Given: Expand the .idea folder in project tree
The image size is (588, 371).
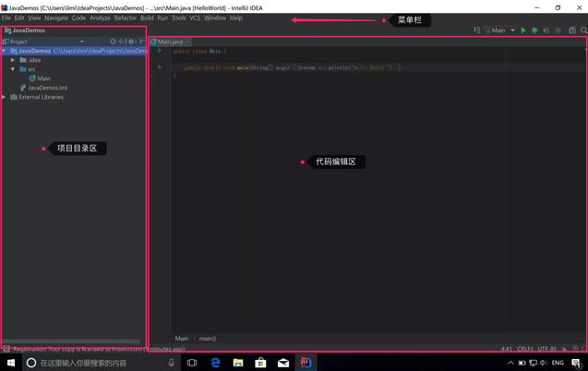Looking at the screenshot, I should pyautogui.click(x=13, y=60).
